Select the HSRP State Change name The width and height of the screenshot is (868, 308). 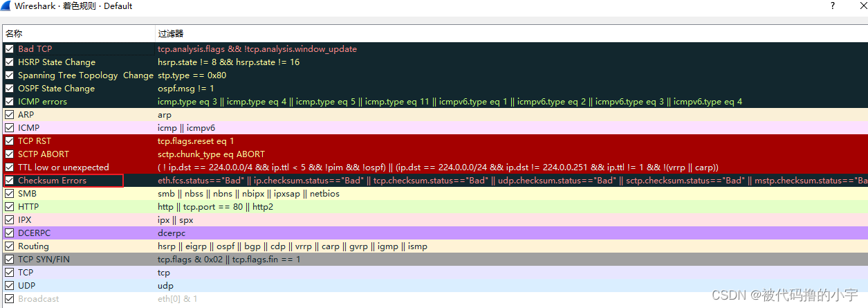[57, 62]
